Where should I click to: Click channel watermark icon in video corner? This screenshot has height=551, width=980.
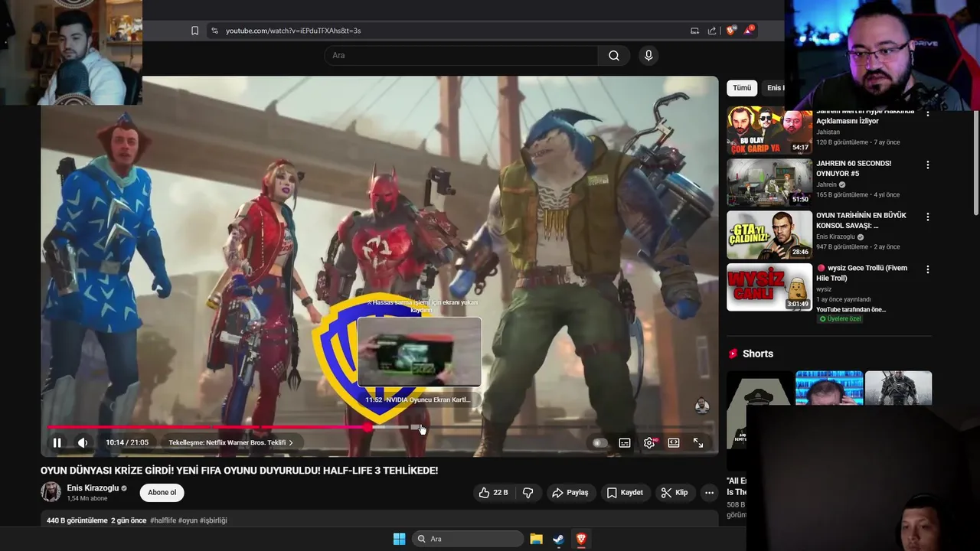click(701, 406)
